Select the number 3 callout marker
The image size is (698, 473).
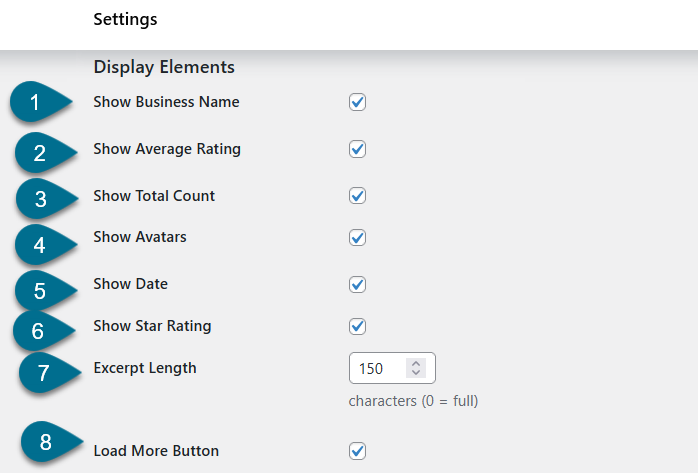tap(41, 198)
